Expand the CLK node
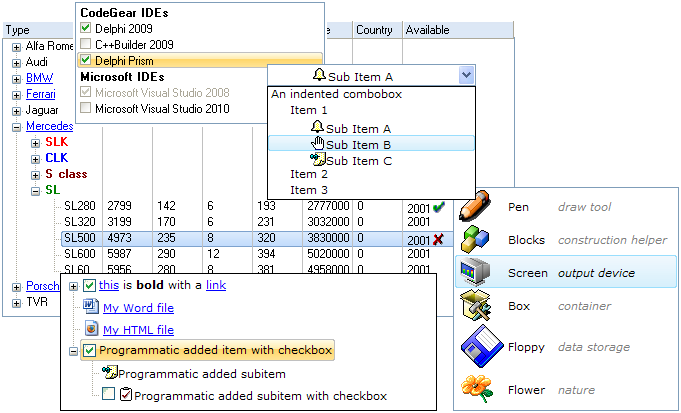 click(35, 159)
